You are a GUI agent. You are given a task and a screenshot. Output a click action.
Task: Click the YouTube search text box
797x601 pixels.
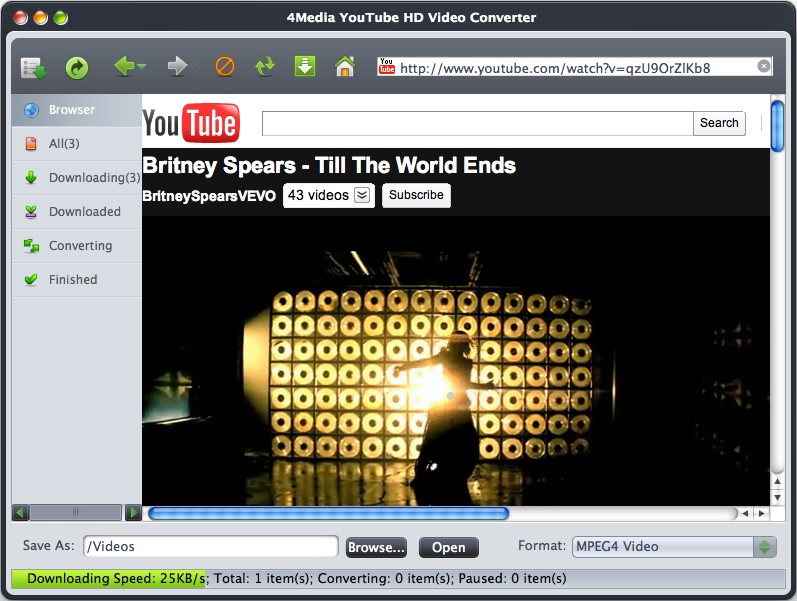pos(477,124)
